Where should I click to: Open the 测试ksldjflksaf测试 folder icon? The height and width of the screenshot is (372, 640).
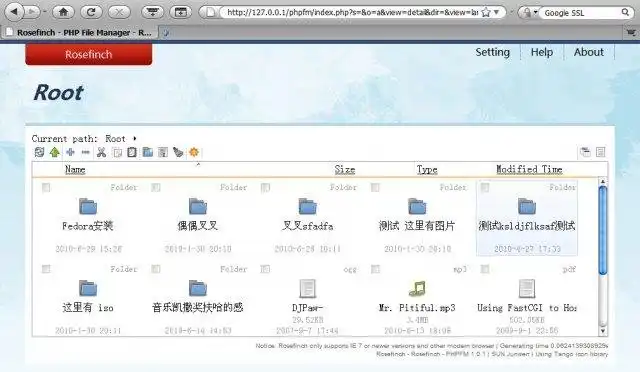527,207
